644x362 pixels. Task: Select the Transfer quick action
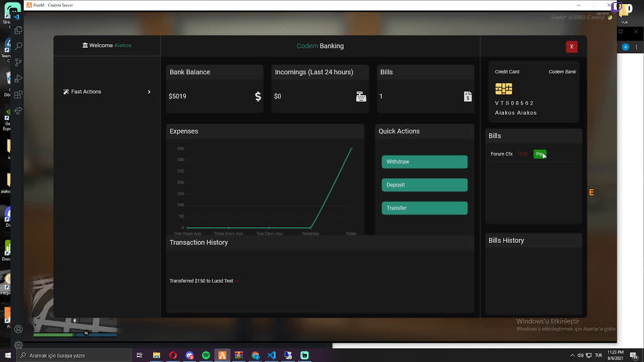tap(424, 208)
